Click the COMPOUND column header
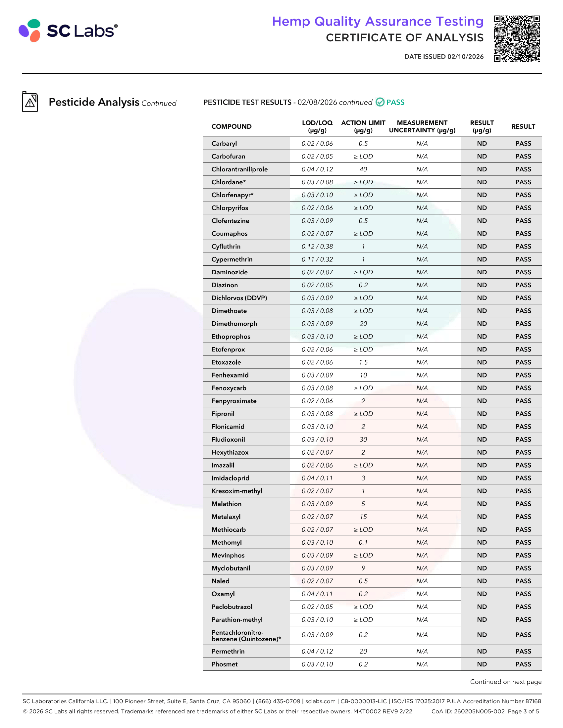 point(231,127)
